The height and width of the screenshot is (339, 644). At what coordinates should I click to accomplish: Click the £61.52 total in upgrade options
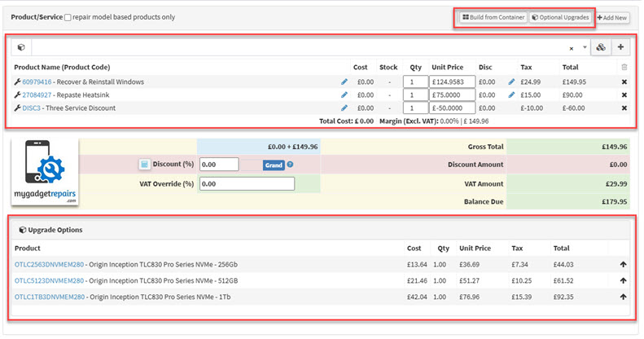[x=563, y=280]
